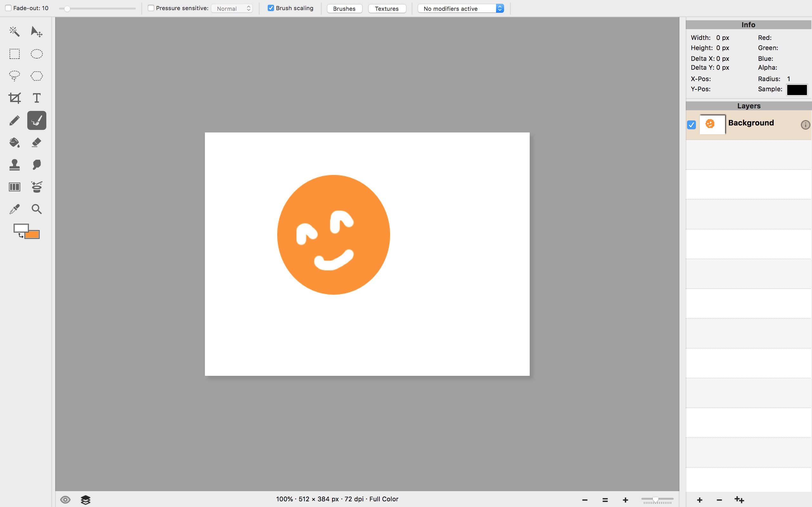Viewport: 812px width, 507px height.
Task: Choose the Text tool
Action: (36, 98)
